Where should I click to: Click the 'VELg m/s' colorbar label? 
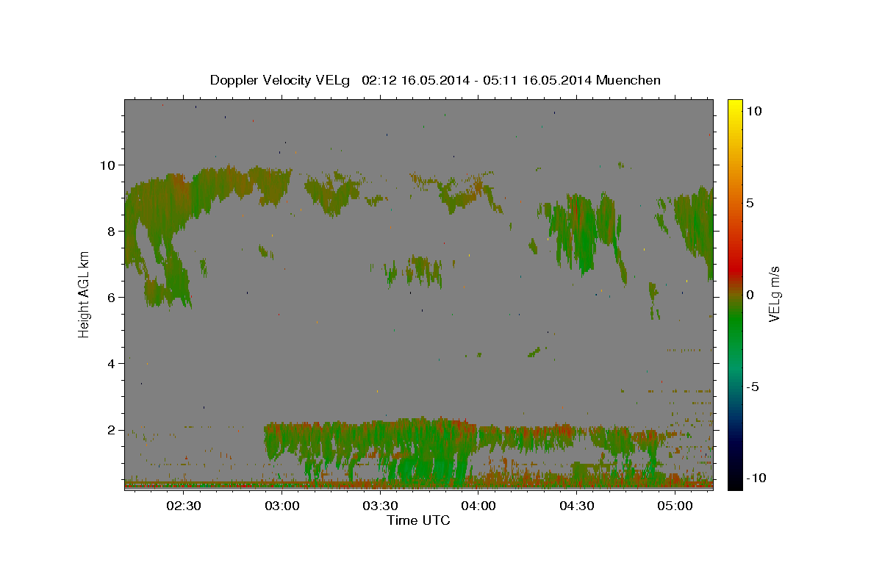(774, 295)
